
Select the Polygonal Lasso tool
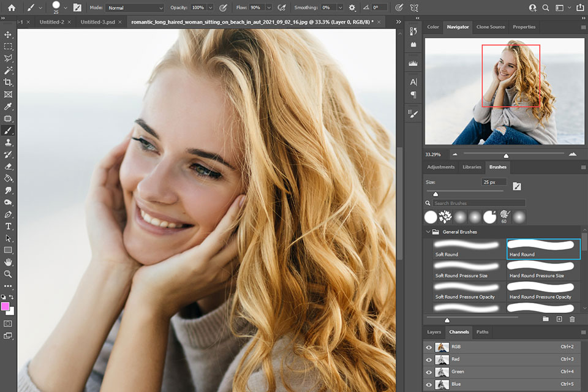coord(8,58)
